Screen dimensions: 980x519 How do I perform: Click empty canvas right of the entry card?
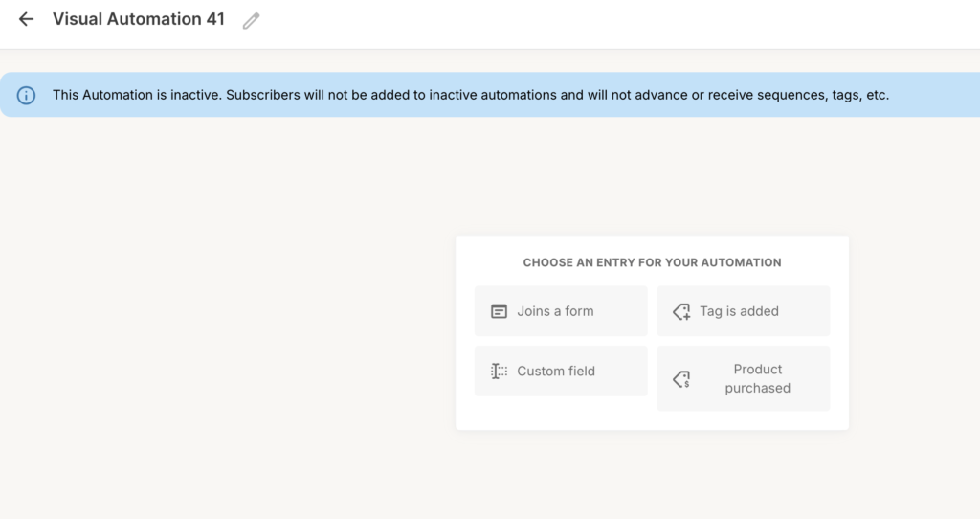(x=914, y=326)
